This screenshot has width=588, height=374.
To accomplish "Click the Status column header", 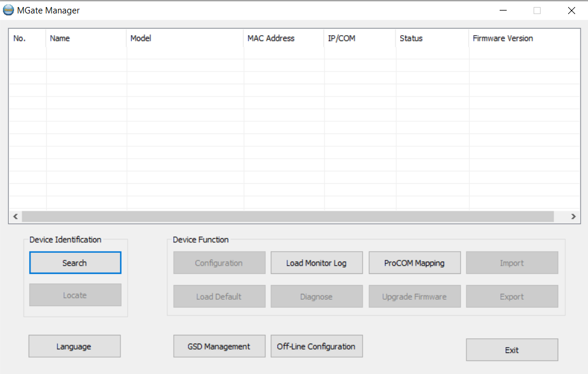I will pyautogui.click(x=432, y=38).
